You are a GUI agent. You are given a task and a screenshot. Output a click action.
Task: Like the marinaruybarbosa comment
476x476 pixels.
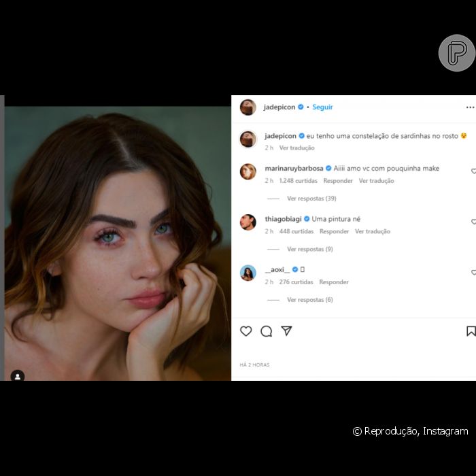473,171
